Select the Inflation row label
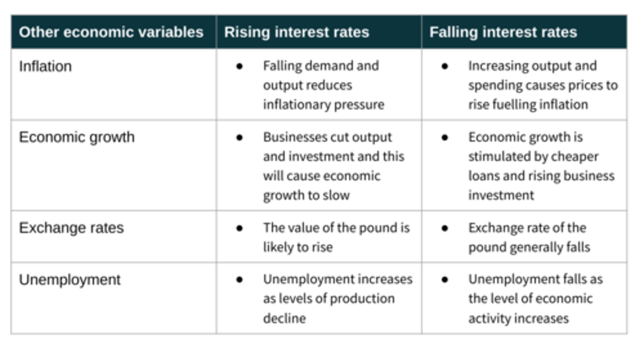Image resolution: width=644 pixels, height=340 pixels. tap(45, 66)
